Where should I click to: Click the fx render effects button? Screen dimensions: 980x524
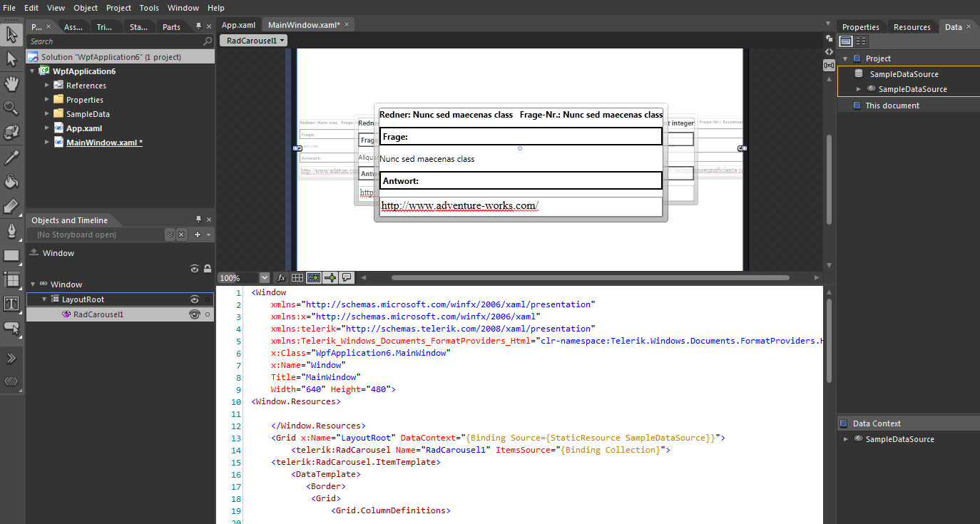pos(281,277)
